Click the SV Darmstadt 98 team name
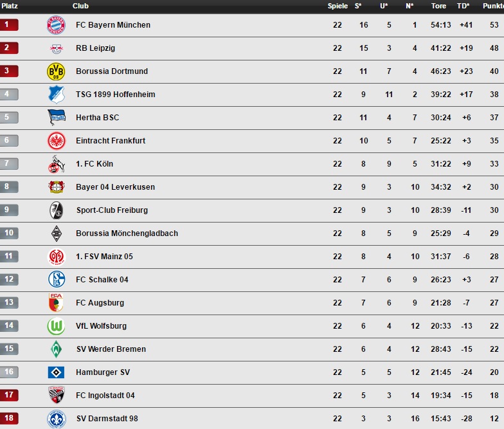Screen dimensions: 504x429 pyautogui.click(x=107, y=419)
